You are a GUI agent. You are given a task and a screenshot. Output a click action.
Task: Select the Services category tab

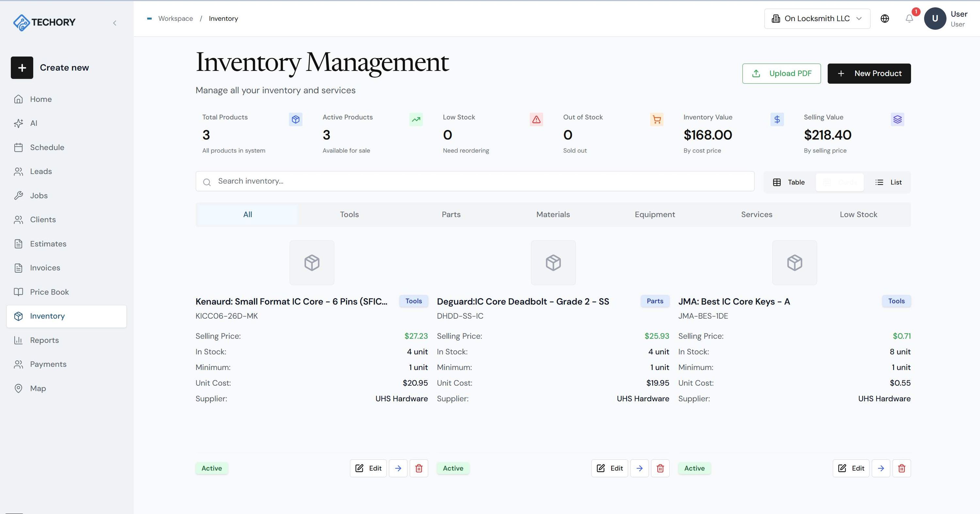(x=756, y=215)
